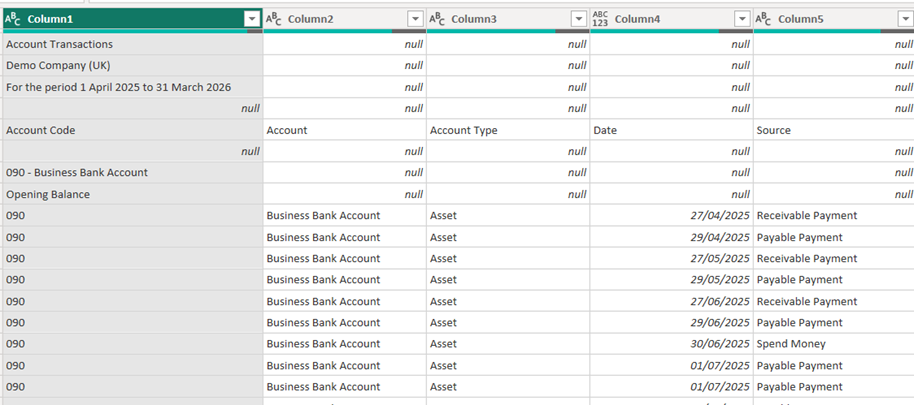
Task: Click Column5's text type icon
Action: 764,19
